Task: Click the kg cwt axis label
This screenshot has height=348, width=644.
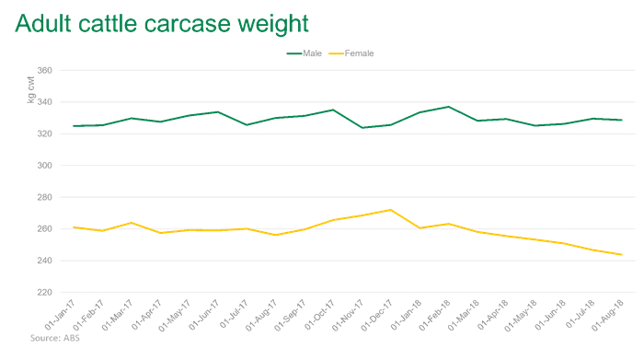Action: pos(30,89)
